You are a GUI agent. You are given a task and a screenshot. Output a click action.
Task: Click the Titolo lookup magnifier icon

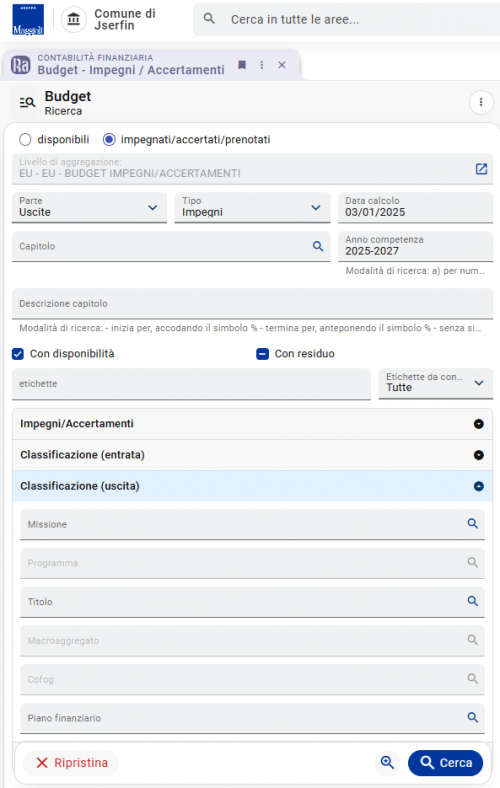(x=472, y=601)
